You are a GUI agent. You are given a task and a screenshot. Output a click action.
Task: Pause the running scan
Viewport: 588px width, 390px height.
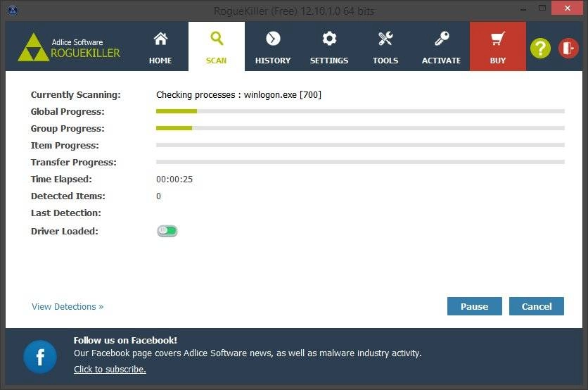[x=474, y=306]
